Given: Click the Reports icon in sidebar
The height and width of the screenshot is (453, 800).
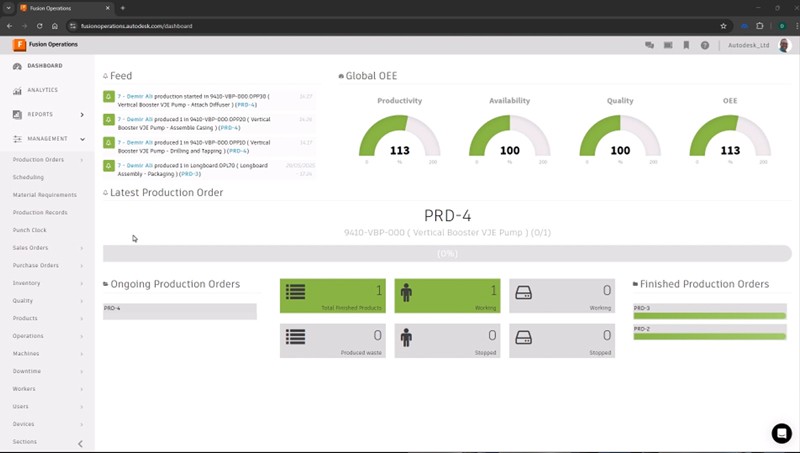Looking at the screenshot, I should [17, 115].
